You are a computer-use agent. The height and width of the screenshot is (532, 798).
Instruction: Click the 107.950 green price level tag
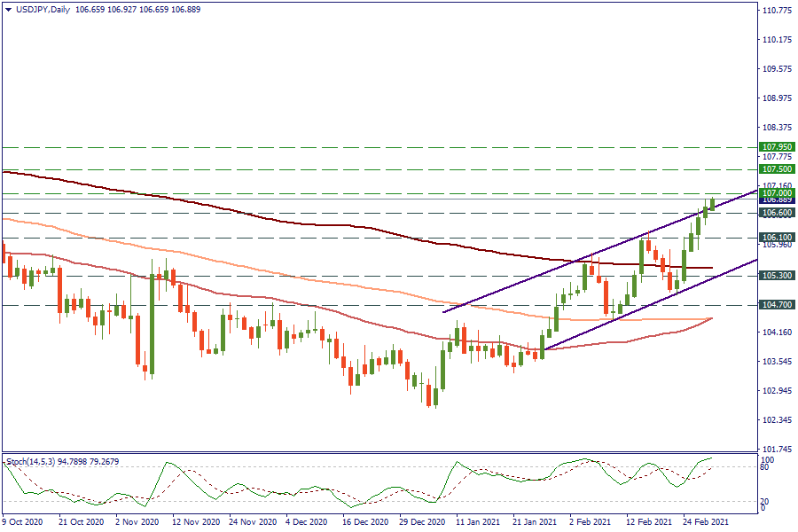tap(777, 147)
